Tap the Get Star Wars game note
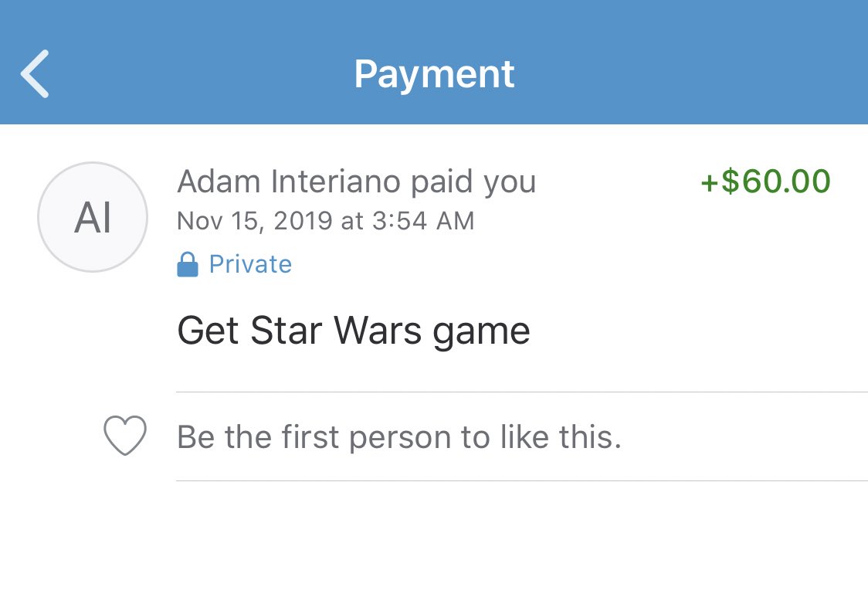 point(354,331)
